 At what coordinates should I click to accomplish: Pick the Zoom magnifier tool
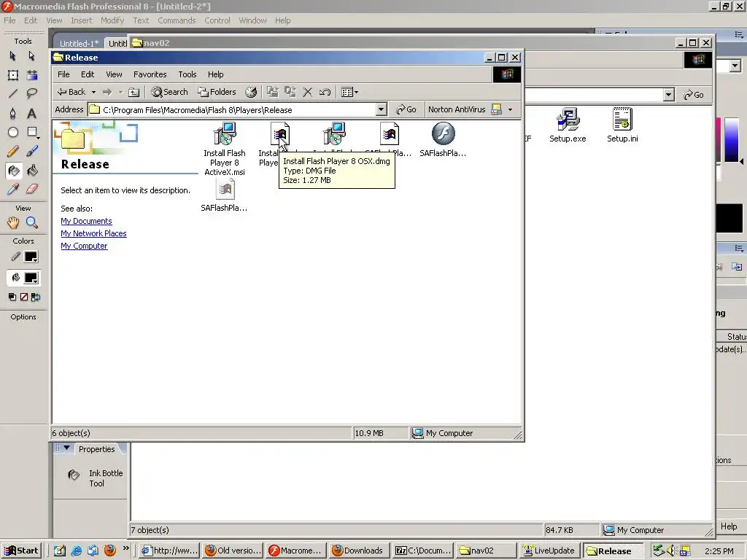tap(32, 222)
